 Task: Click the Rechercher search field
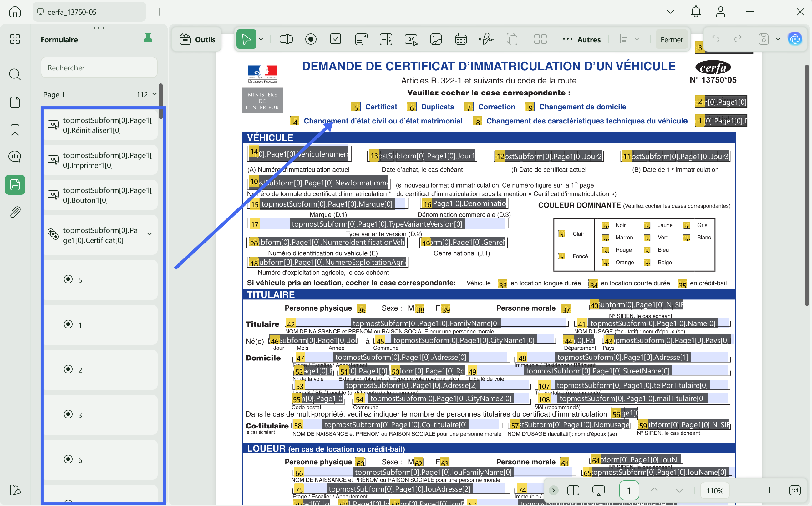click(99, 68)
